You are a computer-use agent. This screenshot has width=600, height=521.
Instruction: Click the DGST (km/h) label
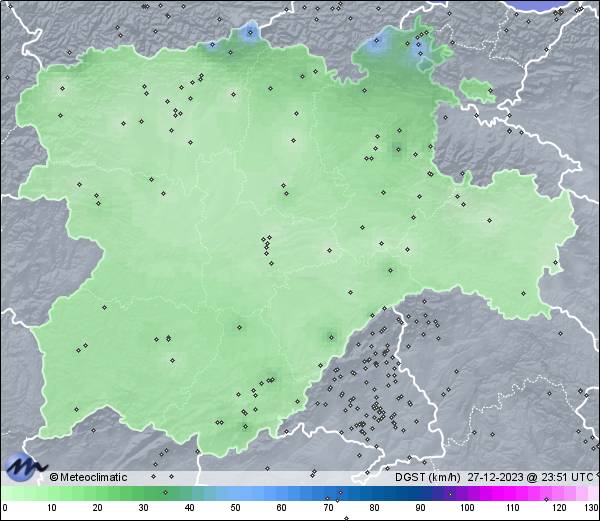tap(427, 477)
